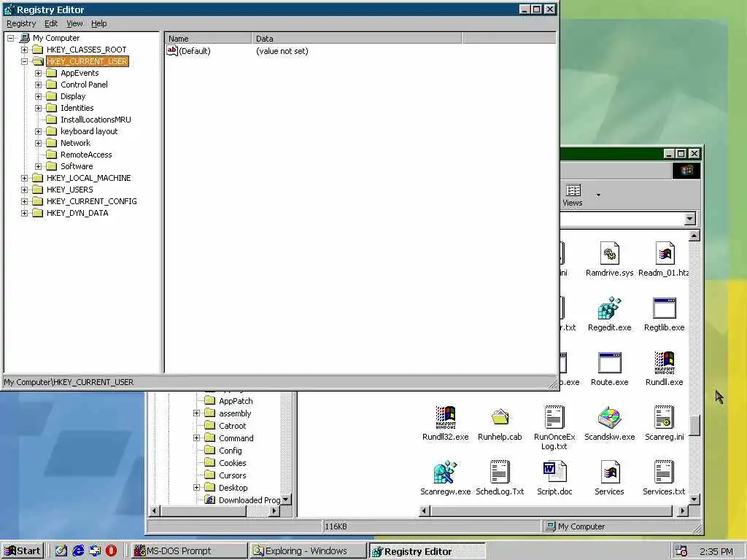The height and width of the screenshot is (560, 747).
Task: Open the View menu in Registry Editor
Action: [74, 23]
